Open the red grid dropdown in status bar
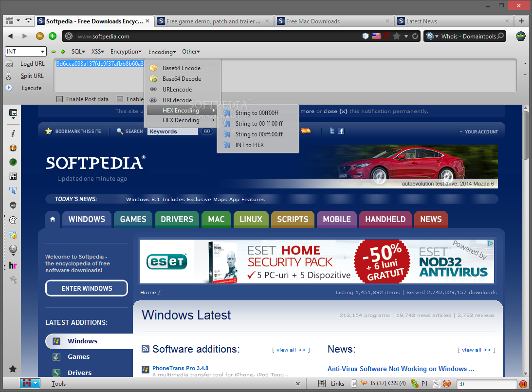The image size is (532, 392). (x=30, y=383)
